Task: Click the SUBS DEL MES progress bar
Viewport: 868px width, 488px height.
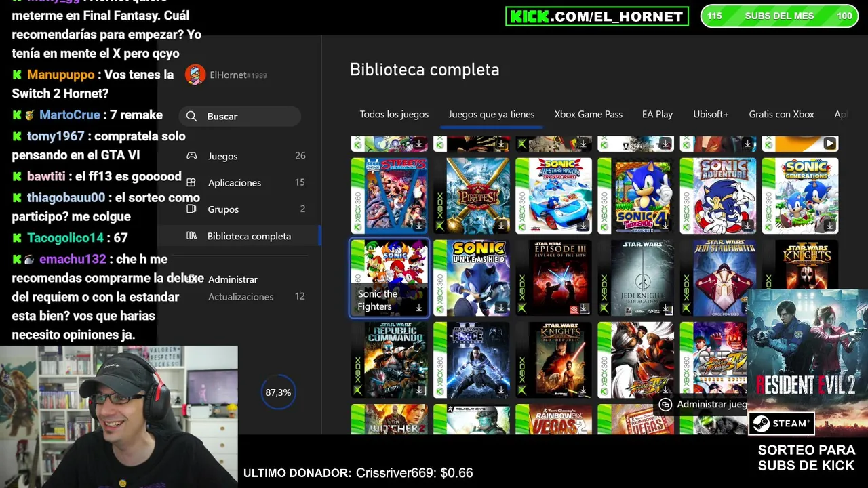Action: tap(779, 16)
